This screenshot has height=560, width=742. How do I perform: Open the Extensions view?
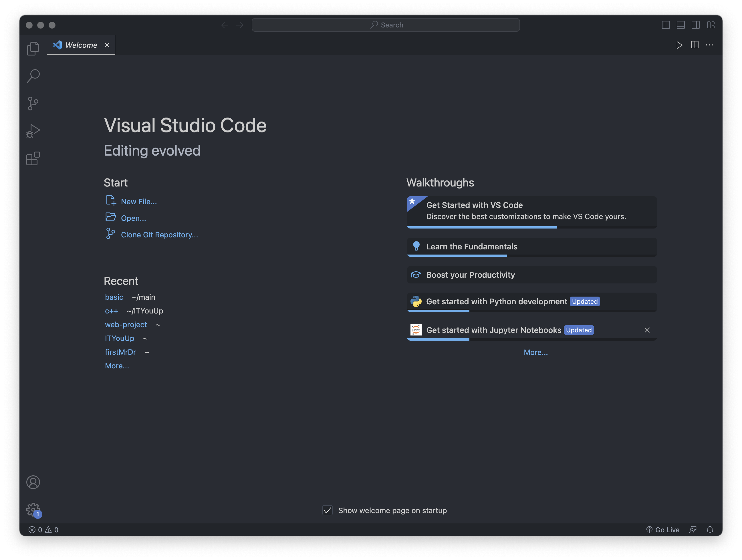click(33, 158)
